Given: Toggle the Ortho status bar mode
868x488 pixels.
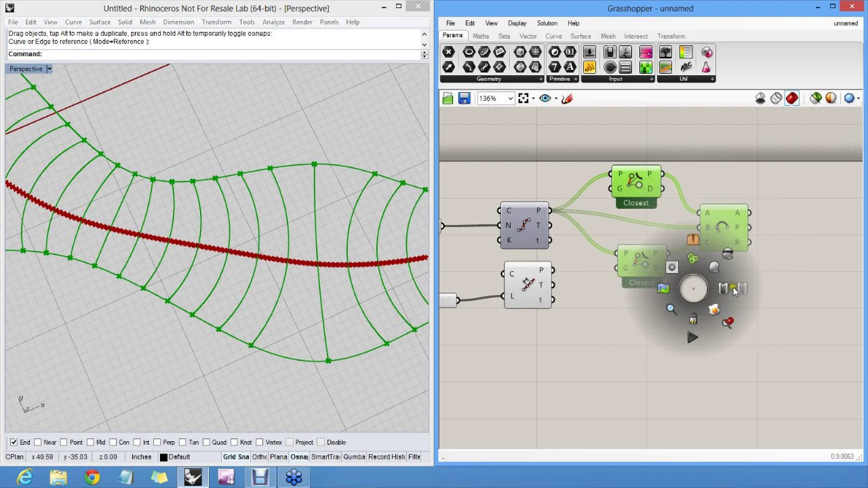Looking at the screenshot, I should click(260, 457).
